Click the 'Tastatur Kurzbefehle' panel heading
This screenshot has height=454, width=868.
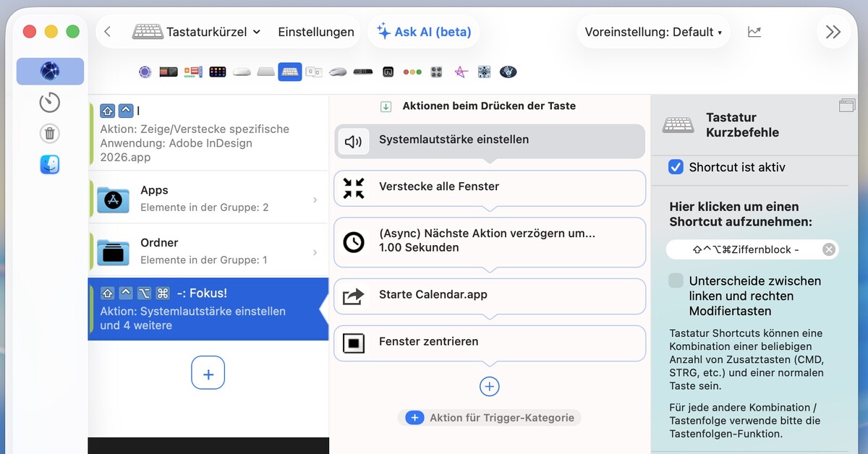(742, 124)
